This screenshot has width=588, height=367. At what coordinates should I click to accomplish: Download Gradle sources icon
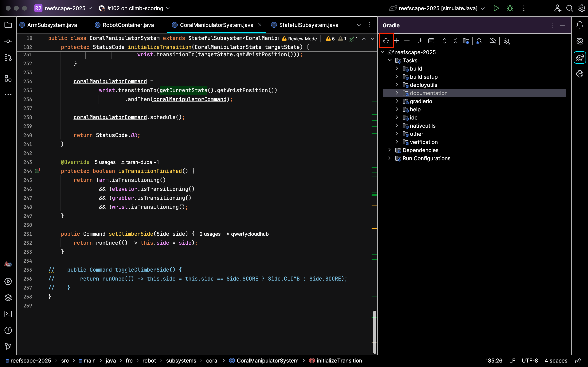tap(421, 41)
